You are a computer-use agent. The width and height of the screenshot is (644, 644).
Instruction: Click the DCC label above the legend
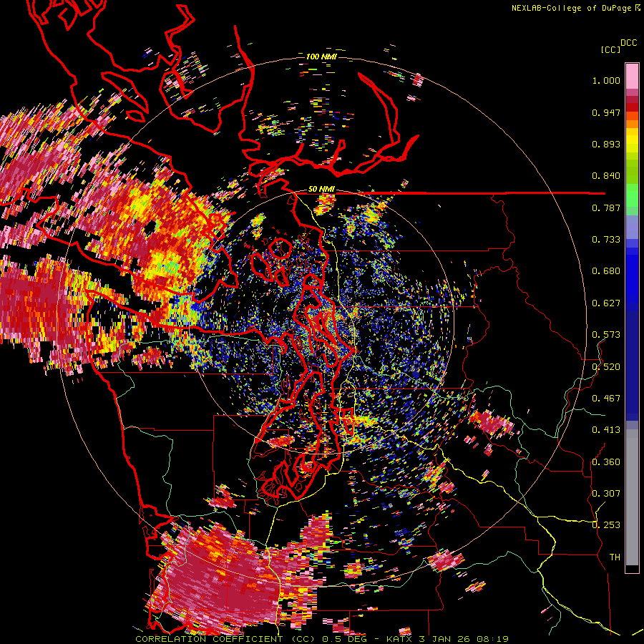[629, 43]
